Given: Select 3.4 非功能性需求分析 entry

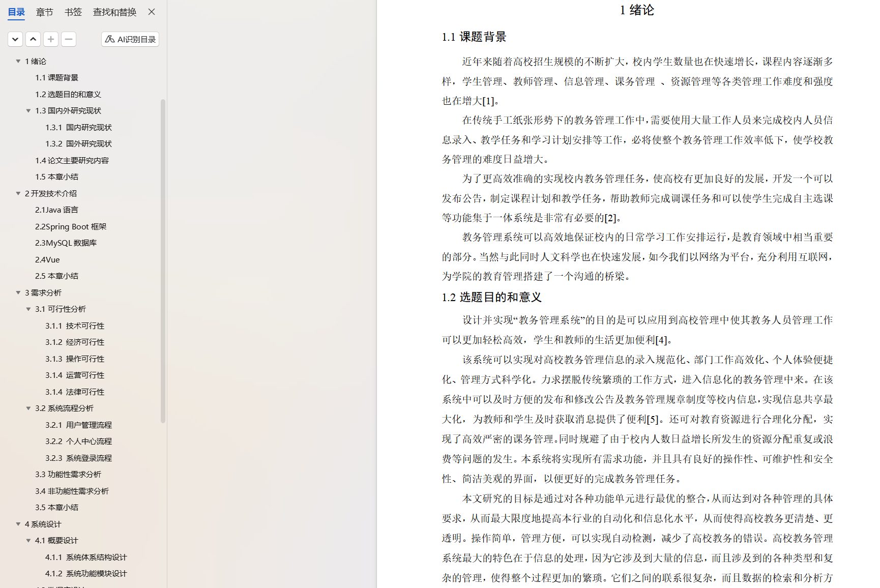Looking at the screenshot, I should (x=72, y=491).
